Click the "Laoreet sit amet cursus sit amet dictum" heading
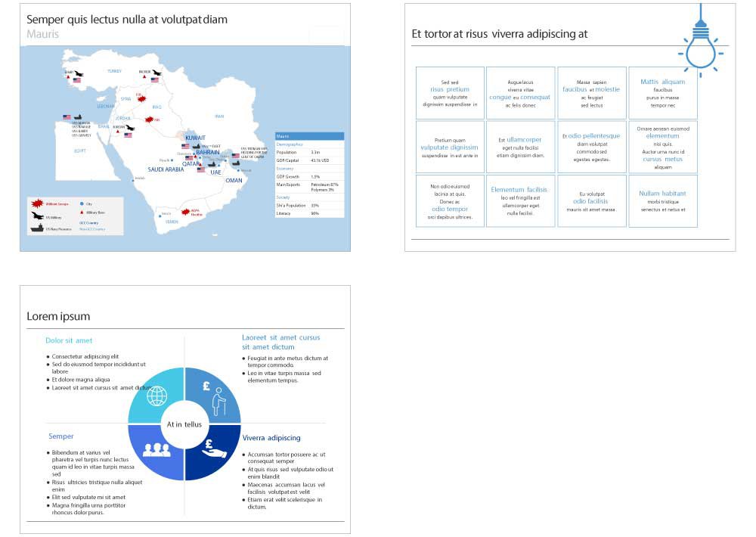756x537 pixels. point(281,342)
